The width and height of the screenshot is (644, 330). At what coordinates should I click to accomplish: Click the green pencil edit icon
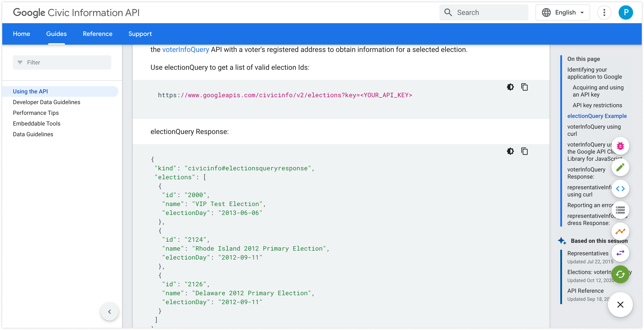click(x=620, y=167)
